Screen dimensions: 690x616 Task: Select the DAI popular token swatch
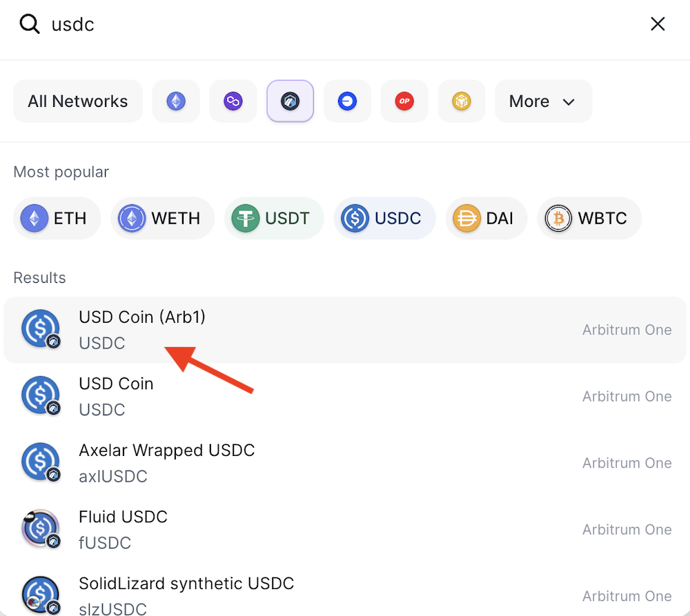[x=486, y=218]
